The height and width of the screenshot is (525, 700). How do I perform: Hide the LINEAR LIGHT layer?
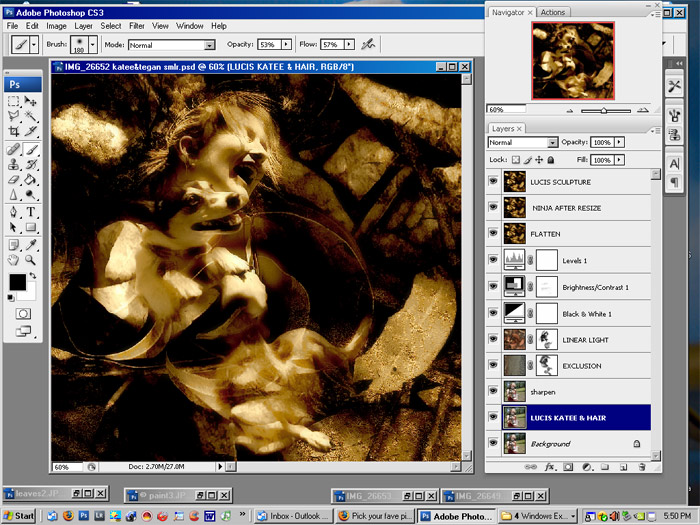pyautogui.click(x=493, y=339)
